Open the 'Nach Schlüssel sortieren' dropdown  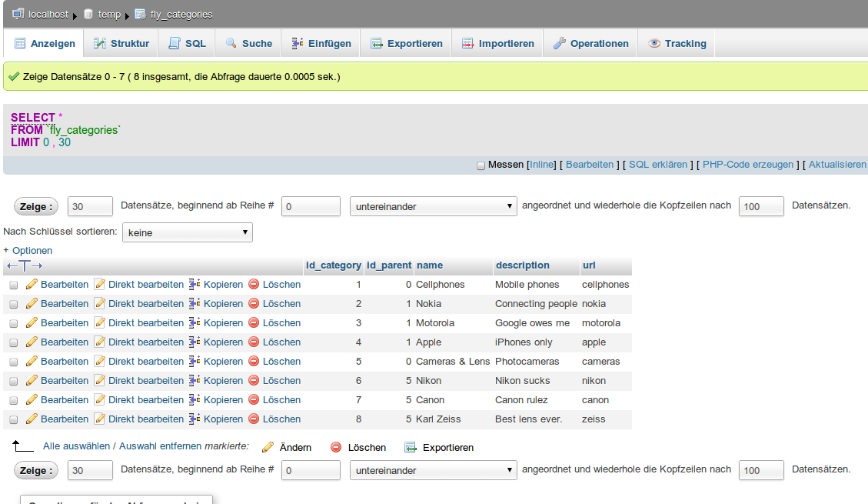tap(188, 232)
